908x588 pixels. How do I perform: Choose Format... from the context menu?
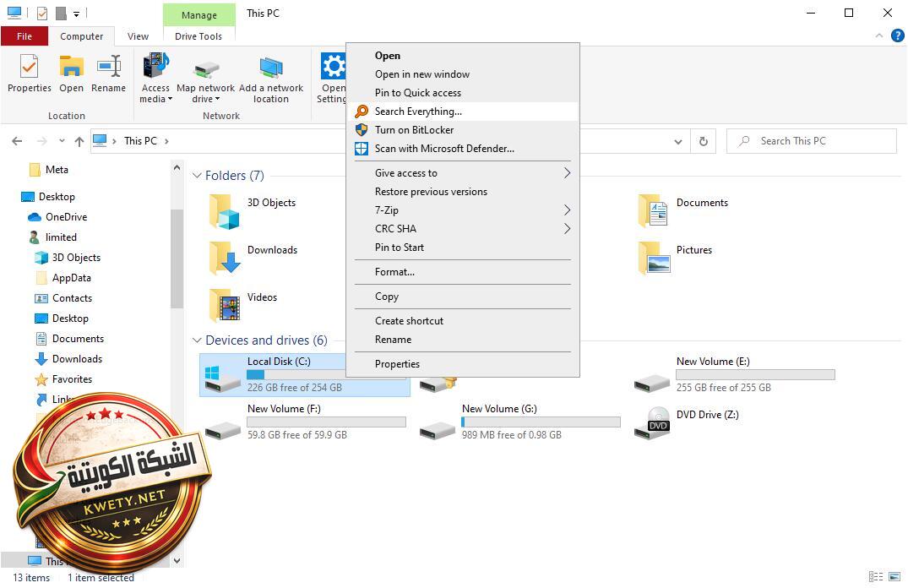(394, 272)
